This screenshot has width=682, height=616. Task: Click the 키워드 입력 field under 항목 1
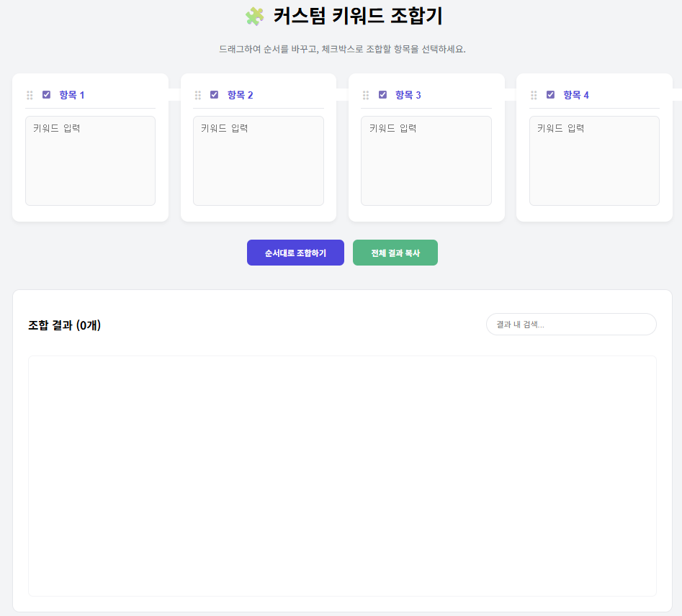coord(90,160)
